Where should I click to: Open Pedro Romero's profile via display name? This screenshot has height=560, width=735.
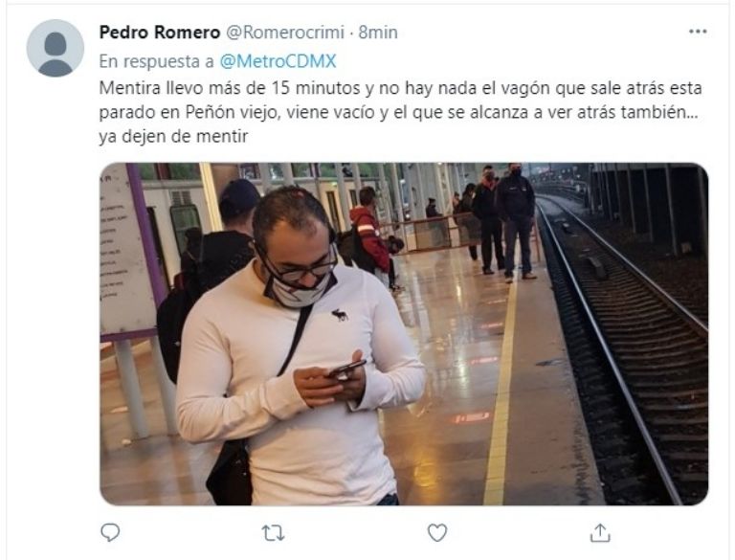(x=160, y=33)
